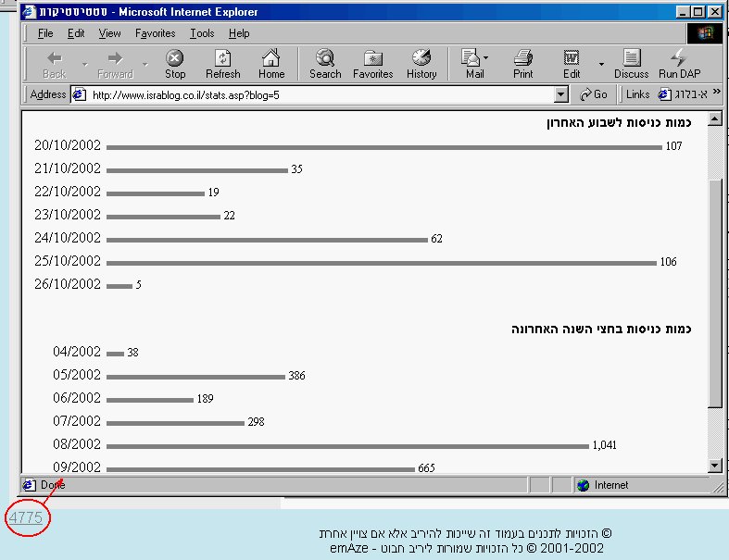Open the File menu
This screenshot has width=729, height=560.
45,33
